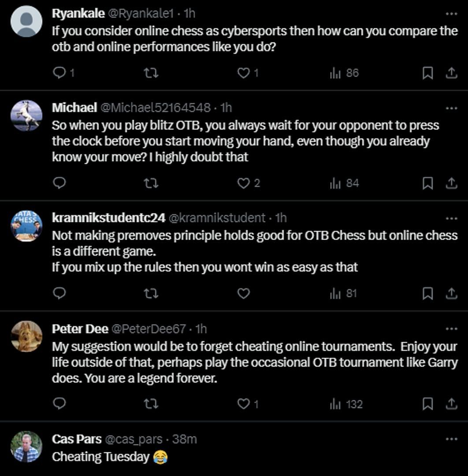Share kramnikstudentc24's tweet
This screenshot has height=476, width=468.
pos(451,294)
